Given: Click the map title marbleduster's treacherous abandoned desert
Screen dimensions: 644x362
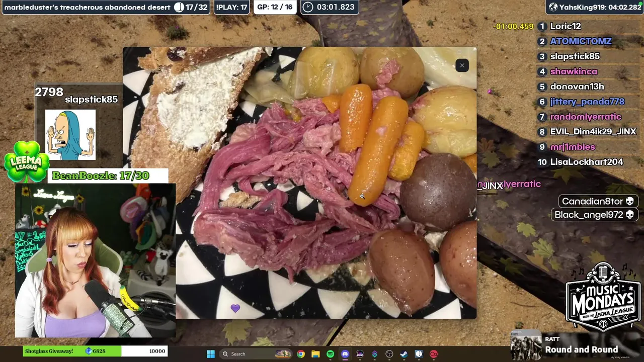Looking at the screenshot, I should click(x=87, y=7).
